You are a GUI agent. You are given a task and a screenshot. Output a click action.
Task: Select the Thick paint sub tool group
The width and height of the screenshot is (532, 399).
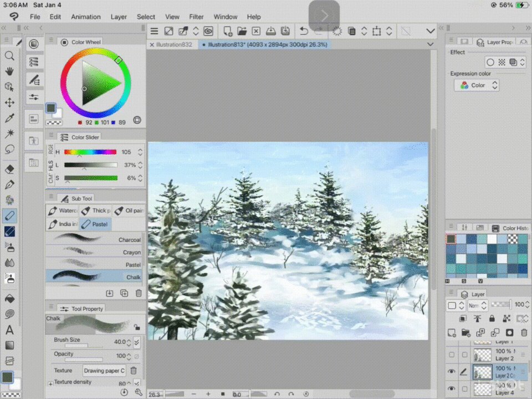tap(96, 211)
